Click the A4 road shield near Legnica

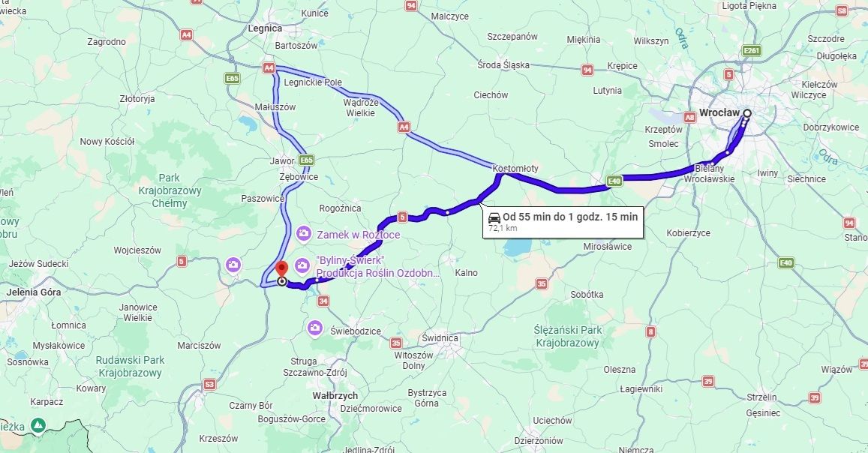[x=269, y=68]
